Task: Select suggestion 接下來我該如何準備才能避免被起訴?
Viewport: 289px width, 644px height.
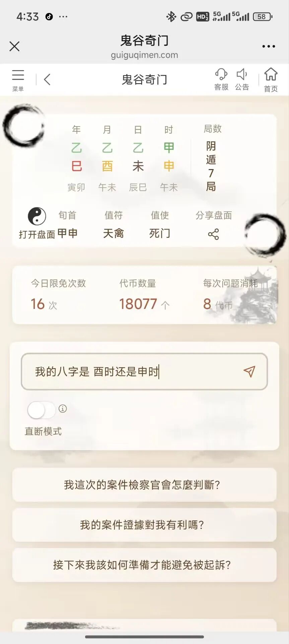Action: tap(144, 565)
